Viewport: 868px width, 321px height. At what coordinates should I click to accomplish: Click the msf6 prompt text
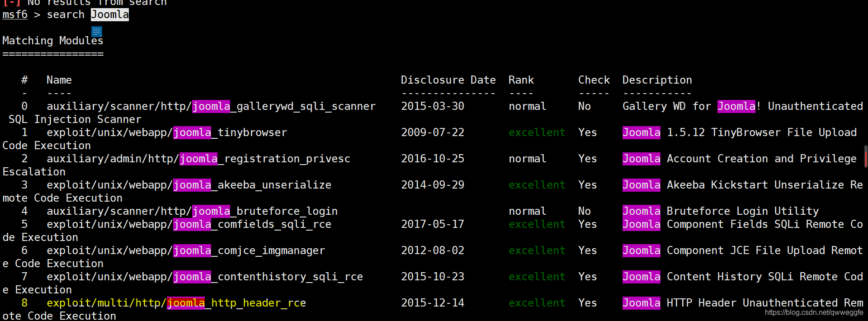click(x=15, y=14)
